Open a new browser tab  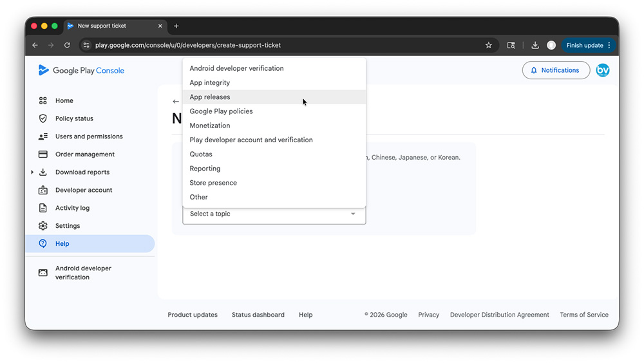tap(176, 26)
